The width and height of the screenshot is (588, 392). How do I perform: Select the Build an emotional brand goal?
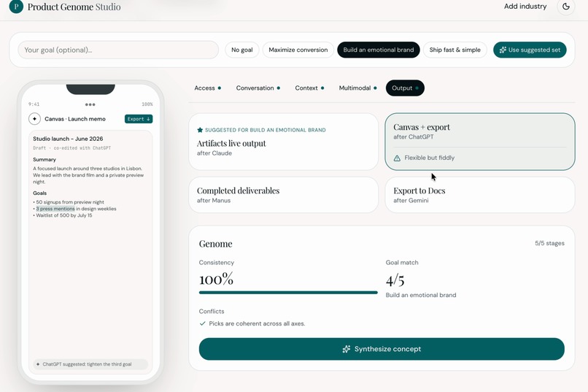[379, 50]
